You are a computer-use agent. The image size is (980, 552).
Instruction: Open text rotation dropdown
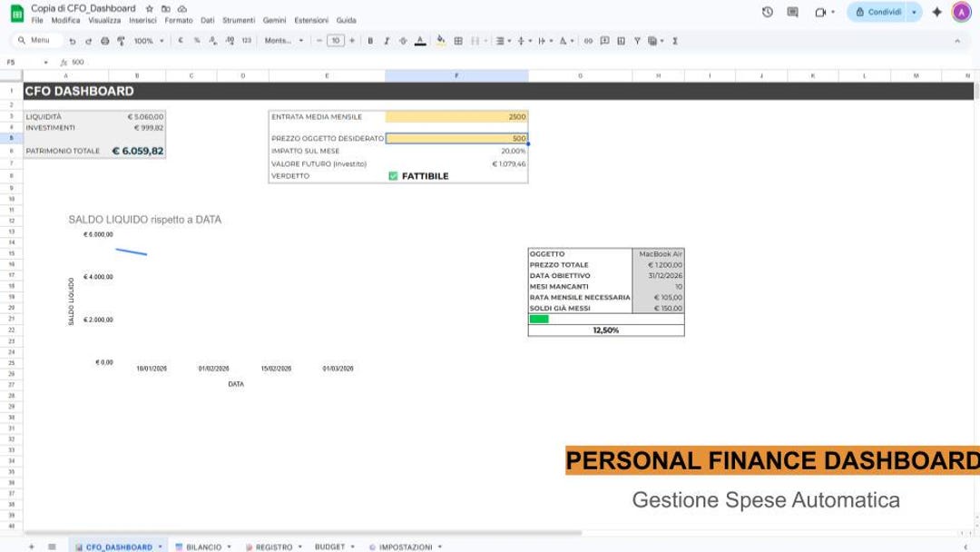click(566, 41)
